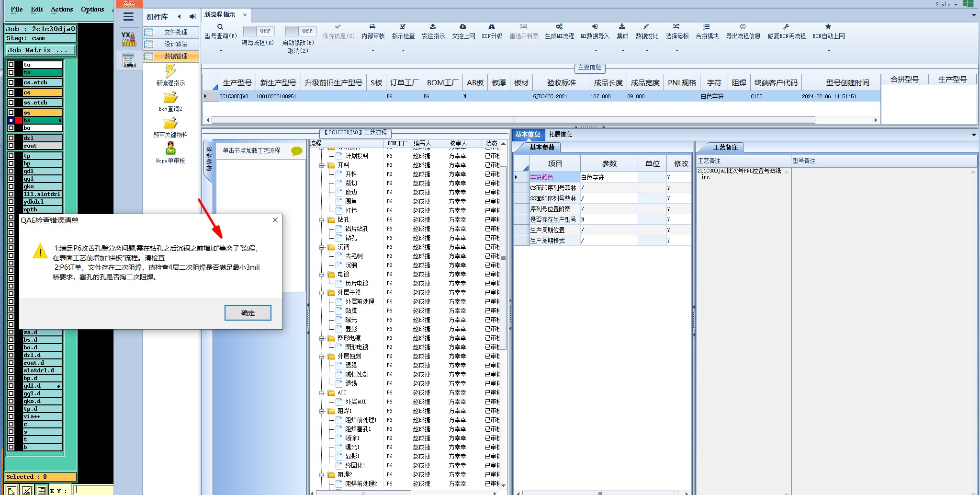Toggle checkbox for layer gko

click(11, 186)
